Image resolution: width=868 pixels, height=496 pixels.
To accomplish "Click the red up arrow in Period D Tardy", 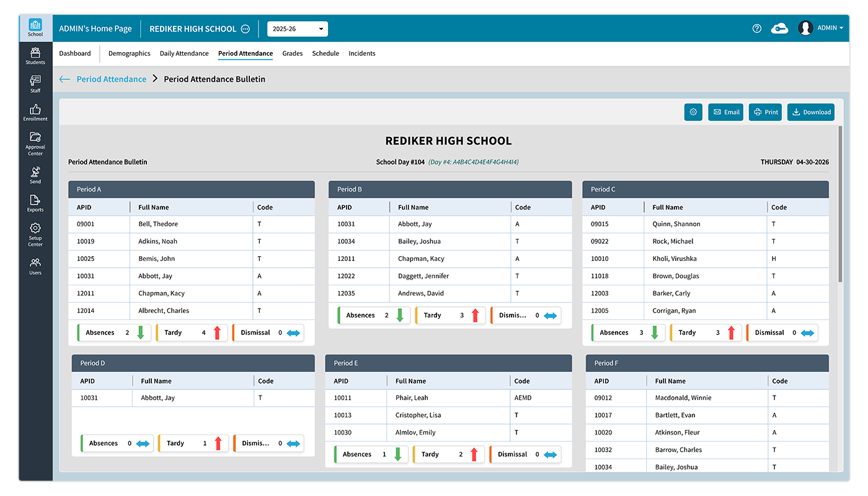I will point(218,443).
